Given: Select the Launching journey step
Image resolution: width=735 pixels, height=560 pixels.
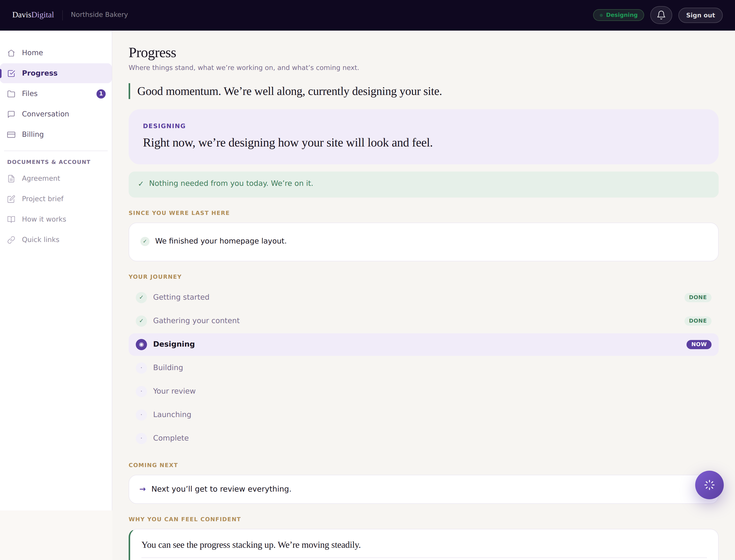Looking at the screenshot, I should (423, 415).
